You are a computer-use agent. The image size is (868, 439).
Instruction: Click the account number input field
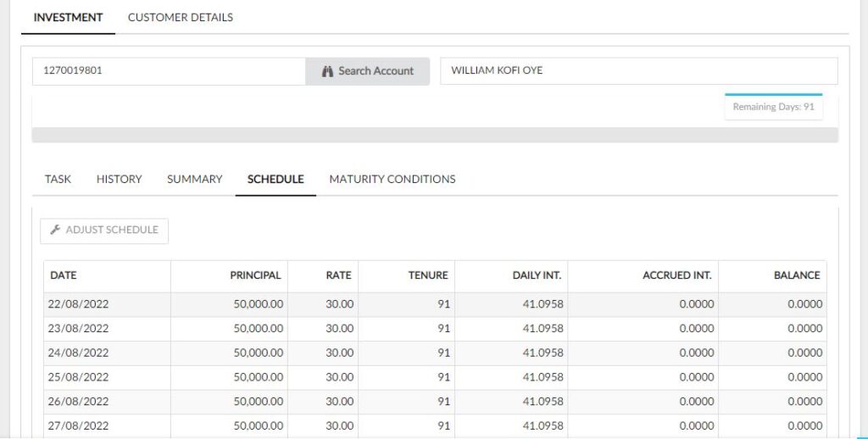(168, 71)
